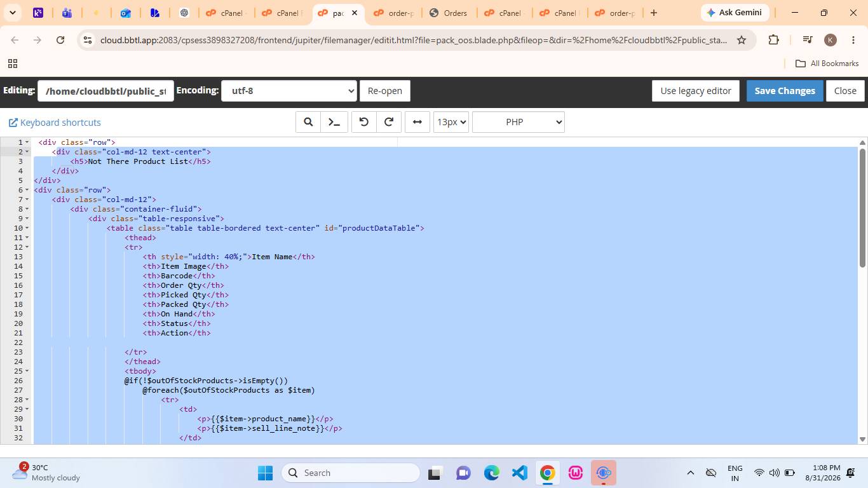This screenshot has width=868, height=488.
Task: Click the editor vertical scrollbar thumb
Action: click(862, 208)
